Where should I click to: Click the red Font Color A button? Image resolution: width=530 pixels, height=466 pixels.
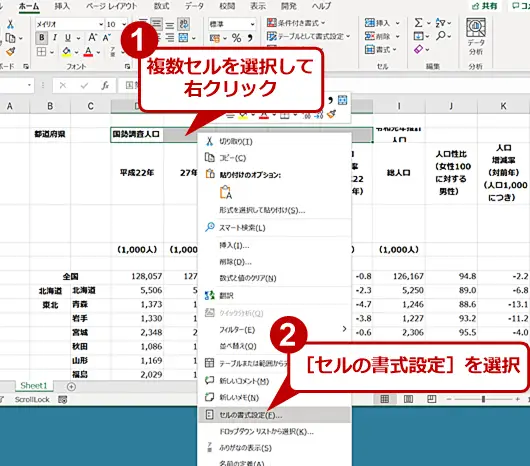pos(88,52)
